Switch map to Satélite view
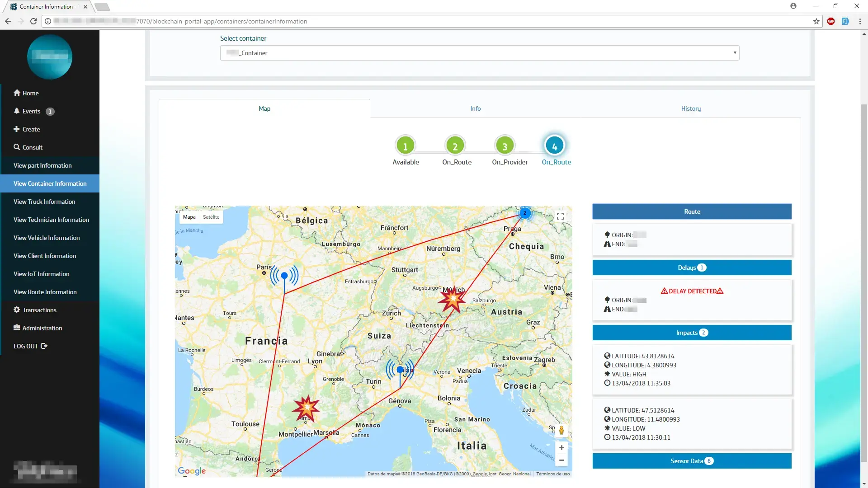The image size is (868, 488). pos(211,217)
